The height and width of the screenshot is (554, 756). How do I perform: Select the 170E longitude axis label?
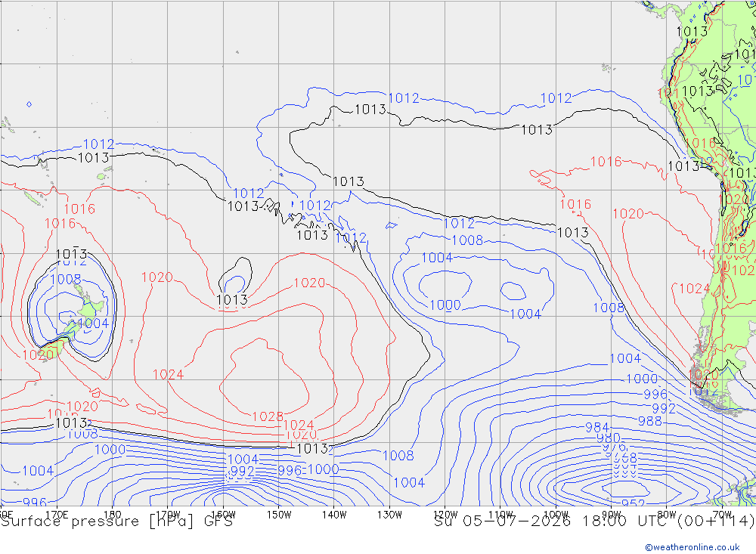pos(57,515)
